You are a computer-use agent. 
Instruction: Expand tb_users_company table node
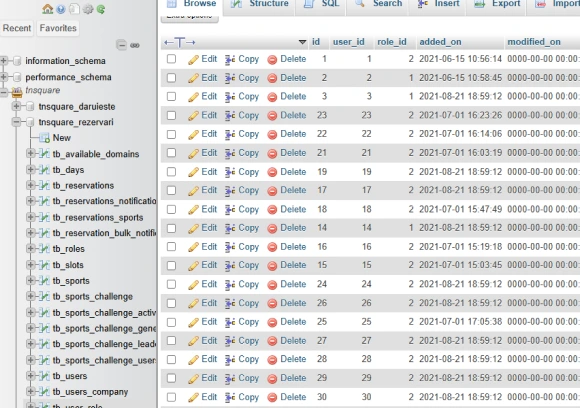(x=31, y=391)
